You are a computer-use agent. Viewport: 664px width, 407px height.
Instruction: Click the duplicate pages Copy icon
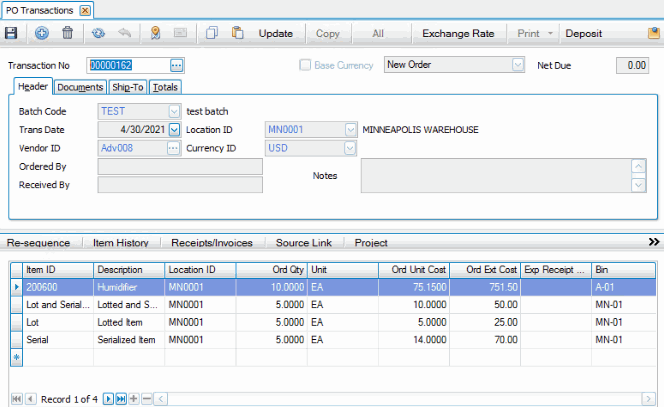coord(211,33)
